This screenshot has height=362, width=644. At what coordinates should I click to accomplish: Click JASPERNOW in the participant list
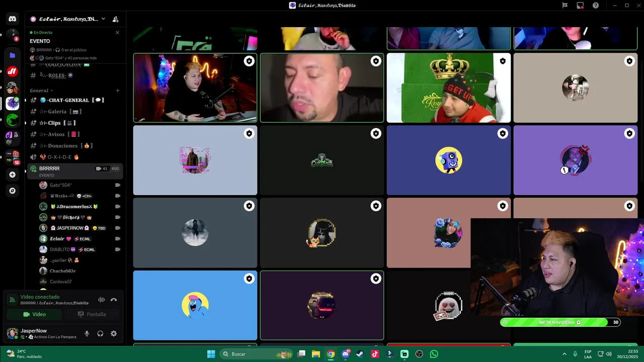pos(69,228)
